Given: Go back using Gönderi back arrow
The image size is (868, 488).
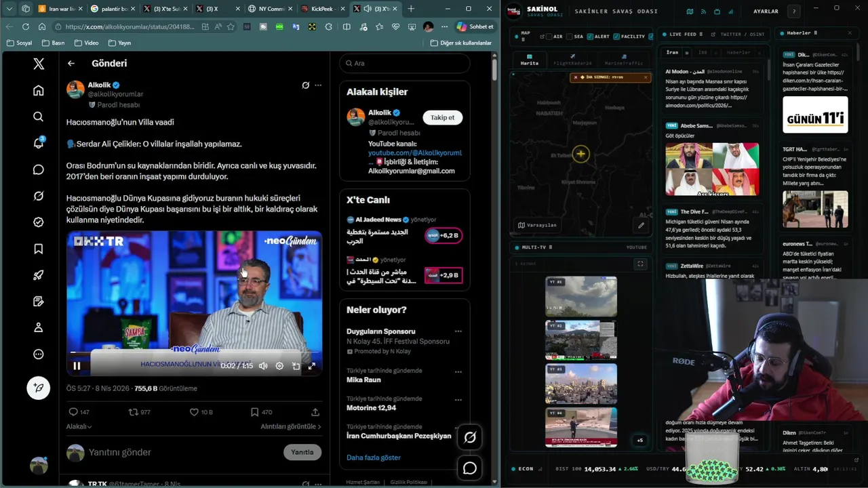Looking at the screenshot, I should point(71,63).
